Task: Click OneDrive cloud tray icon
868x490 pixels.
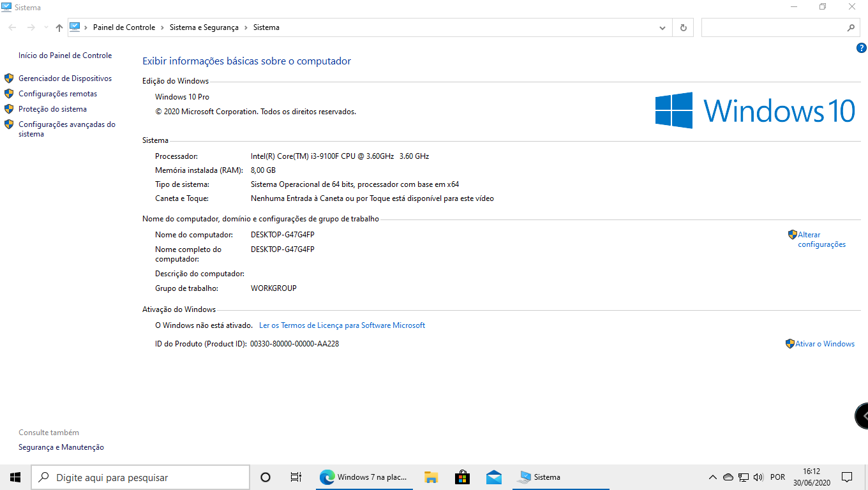Action: click(x=728, y=477)
